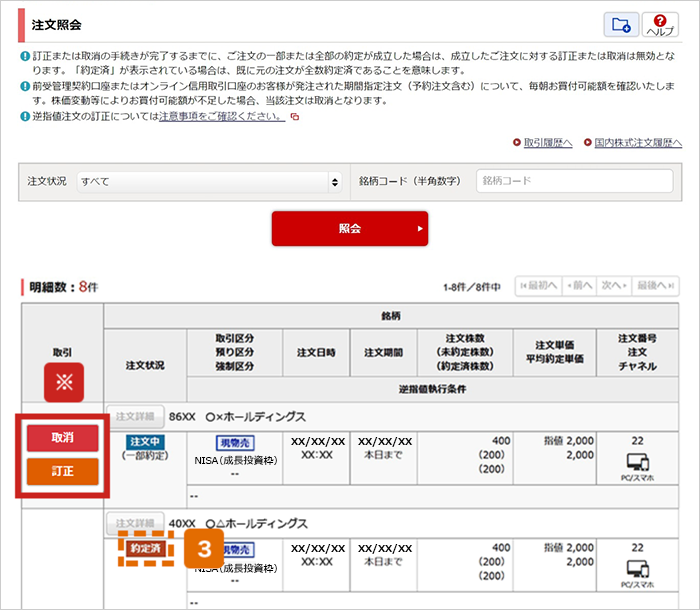Click the red ※ mark under 取引 header
Image resolution: width=700 pixels, height=610 pixels.
pyautogui.click(x=64, y=382)
